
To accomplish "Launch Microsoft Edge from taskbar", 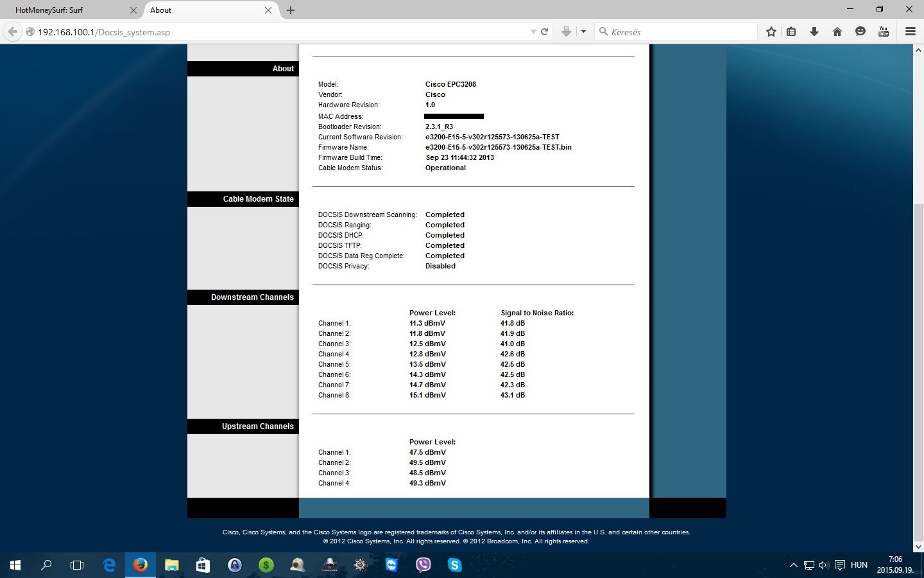I will pos(109,565).
